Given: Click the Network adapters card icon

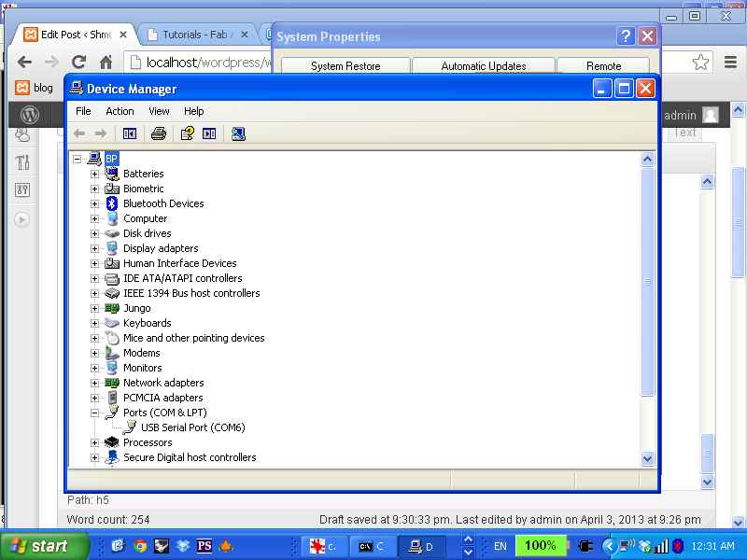Looking at the screenshot, I should click(x=112, y=383).
